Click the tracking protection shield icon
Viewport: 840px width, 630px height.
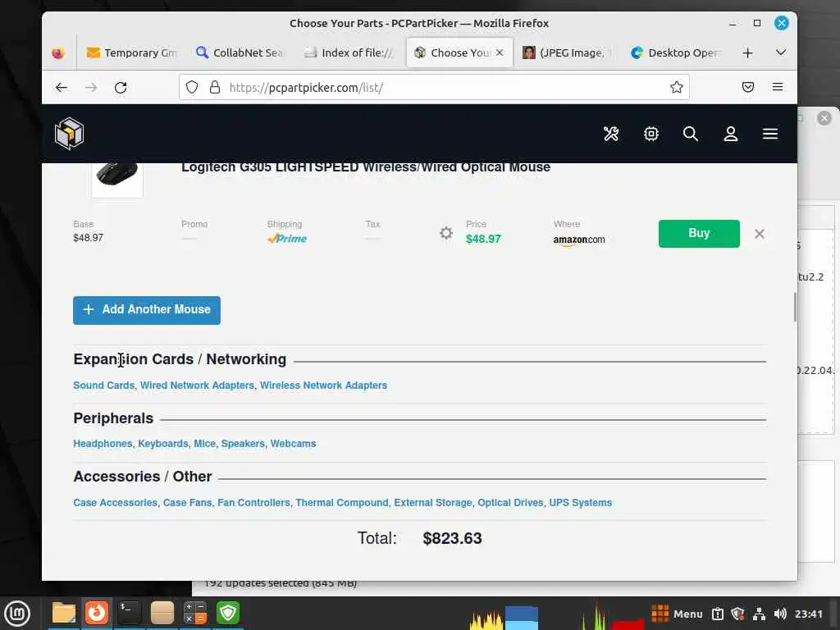(x=192, y=87)
